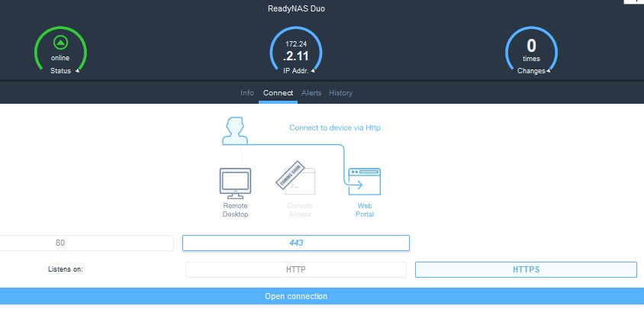Click the ReadyNAS Duo device title
The image size is (644, 309).
(x=296, y=8)
